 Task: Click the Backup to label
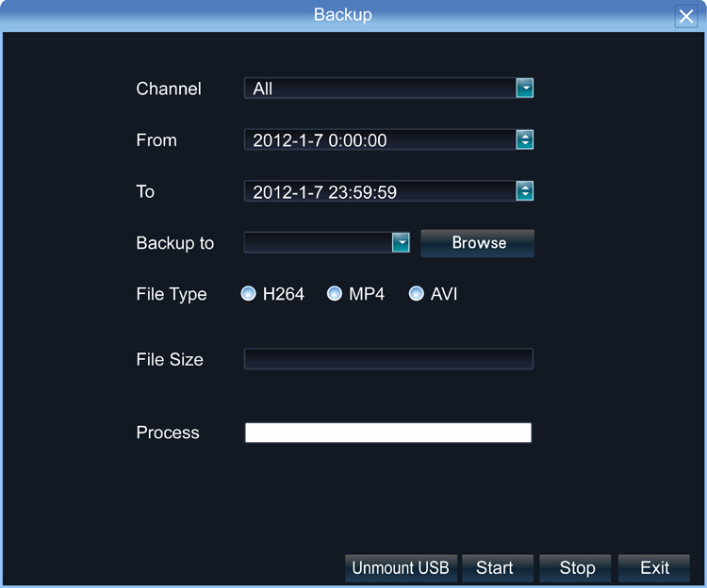175,243
